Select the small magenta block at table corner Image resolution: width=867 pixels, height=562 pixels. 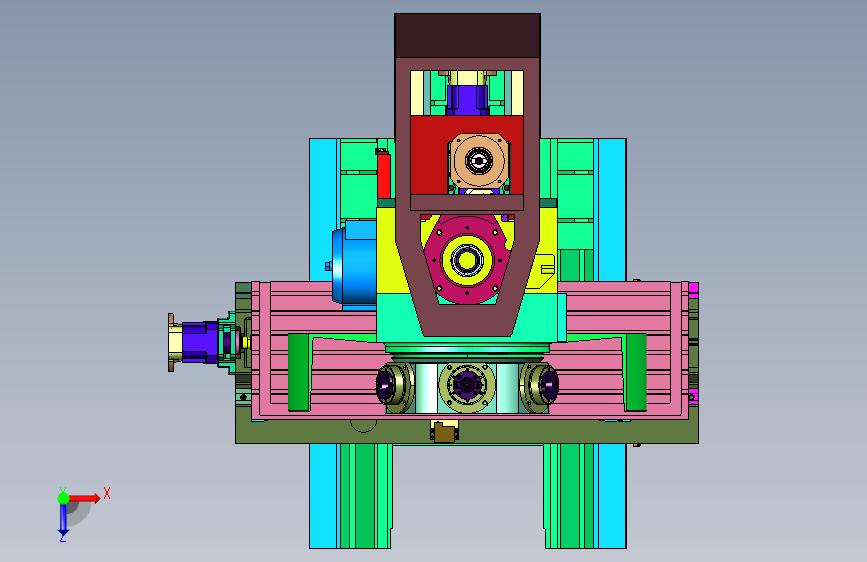693,288
